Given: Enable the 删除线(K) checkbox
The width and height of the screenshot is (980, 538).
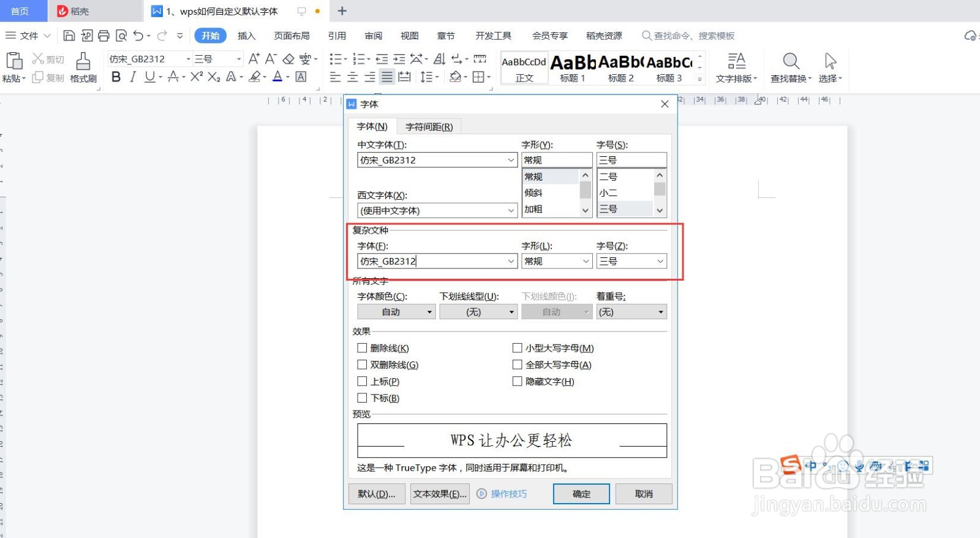Looking at the screenshot, I should pos(362,348).
